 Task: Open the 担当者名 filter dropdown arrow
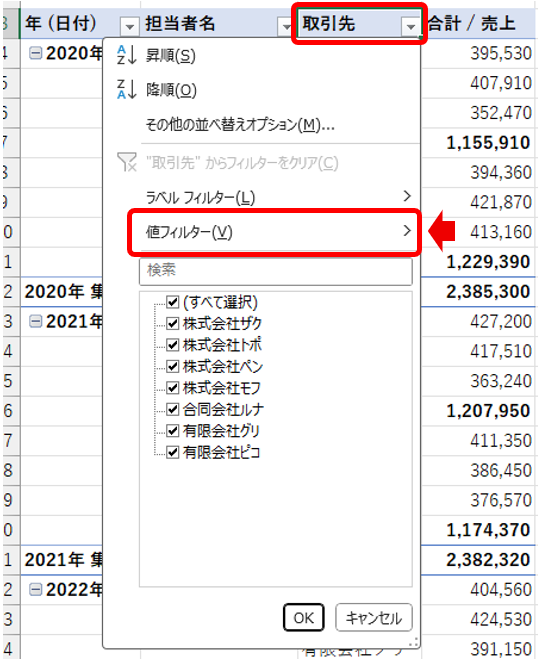286,27
